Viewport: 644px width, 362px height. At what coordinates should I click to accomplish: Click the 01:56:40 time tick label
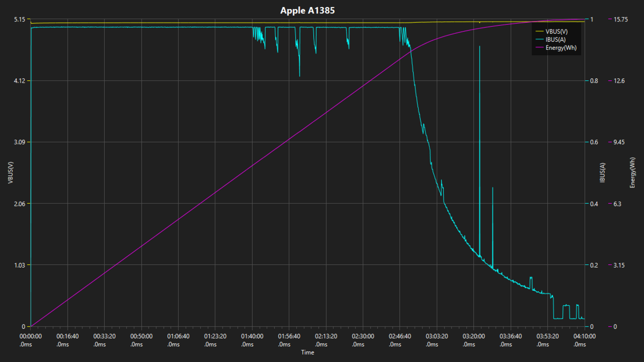click(x=289, y=336)
